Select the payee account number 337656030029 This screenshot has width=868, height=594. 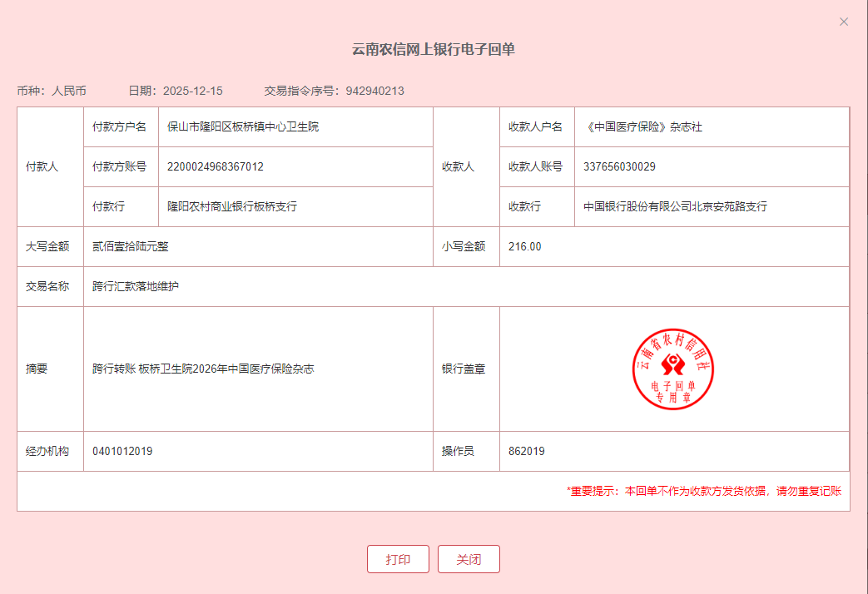(x=619, y=167)
